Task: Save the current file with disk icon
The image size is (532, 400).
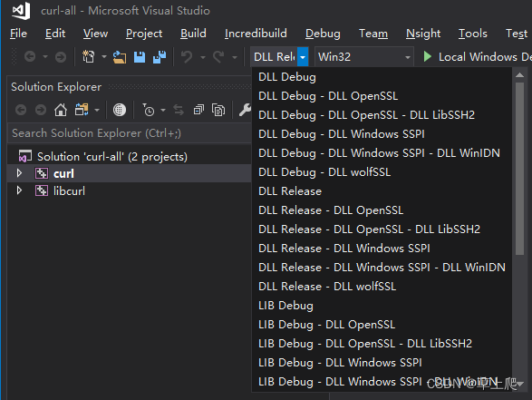Action: [140, 57]
